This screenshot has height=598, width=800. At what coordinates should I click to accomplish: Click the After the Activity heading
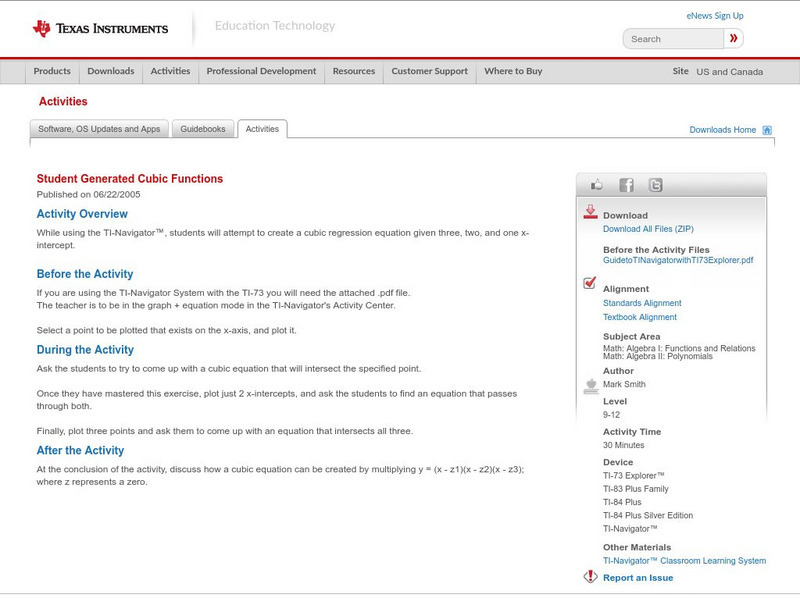pos(80,451)
